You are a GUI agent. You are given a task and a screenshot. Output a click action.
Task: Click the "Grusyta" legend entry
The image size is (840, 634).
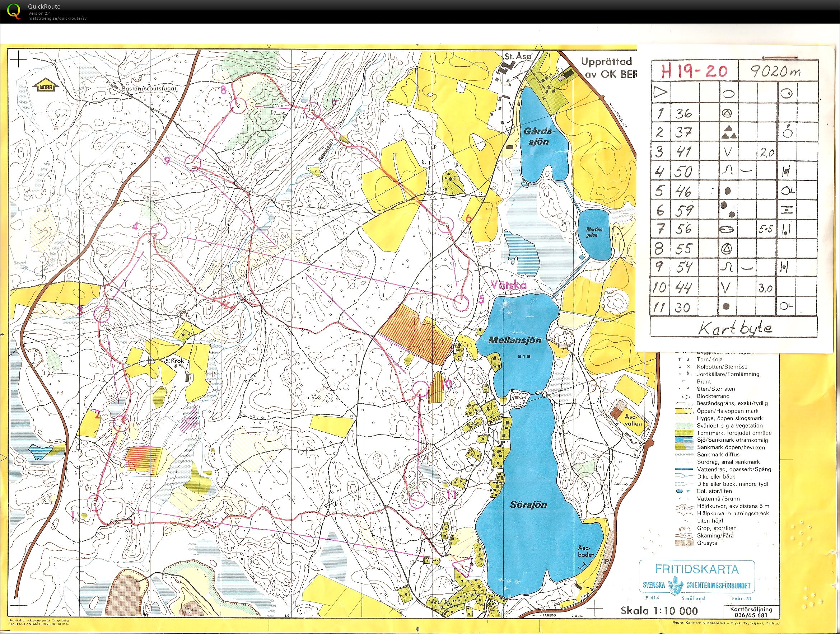707,543
